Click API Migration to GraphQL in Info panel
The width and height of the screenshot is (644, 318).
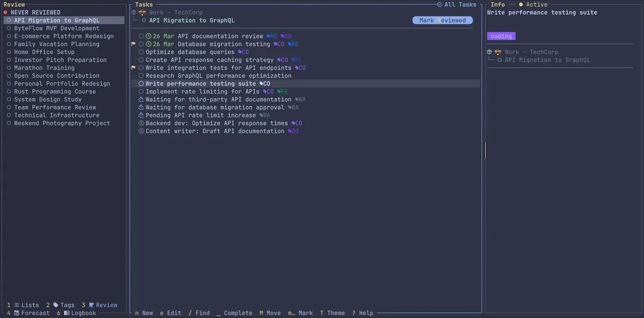coord(547,60)
